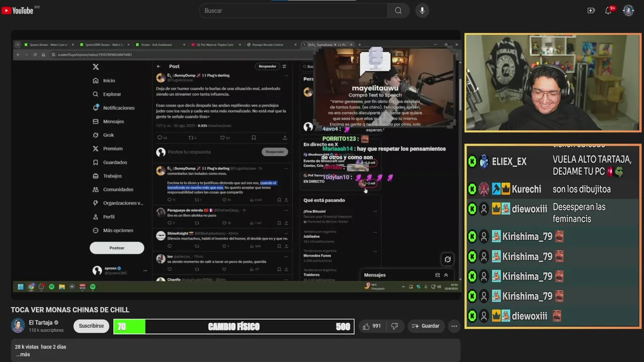Open Mensajes in the X left sidebar
The height and width of the screenshot is (362, 644).
pos(108,121)
